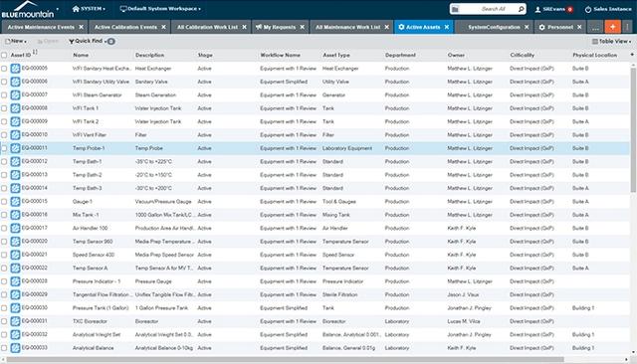
Task: Open the SYSTEM dropdown menu
Action: (x=89, y=9)
